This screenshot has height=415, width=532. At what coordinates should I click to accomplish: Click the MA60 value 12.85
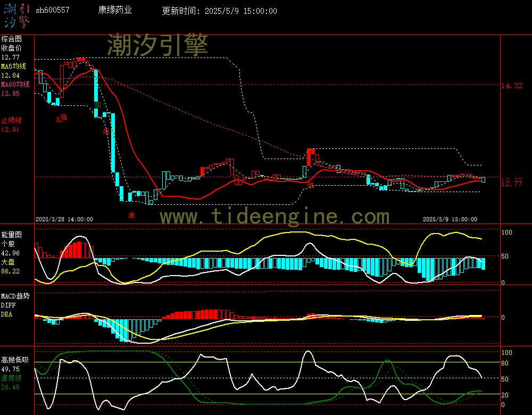point(11,93)
